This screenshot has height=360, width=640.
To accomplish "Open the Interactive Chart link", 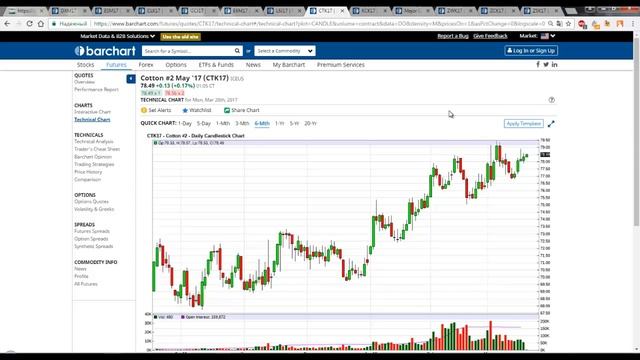I will coord(92,112).
